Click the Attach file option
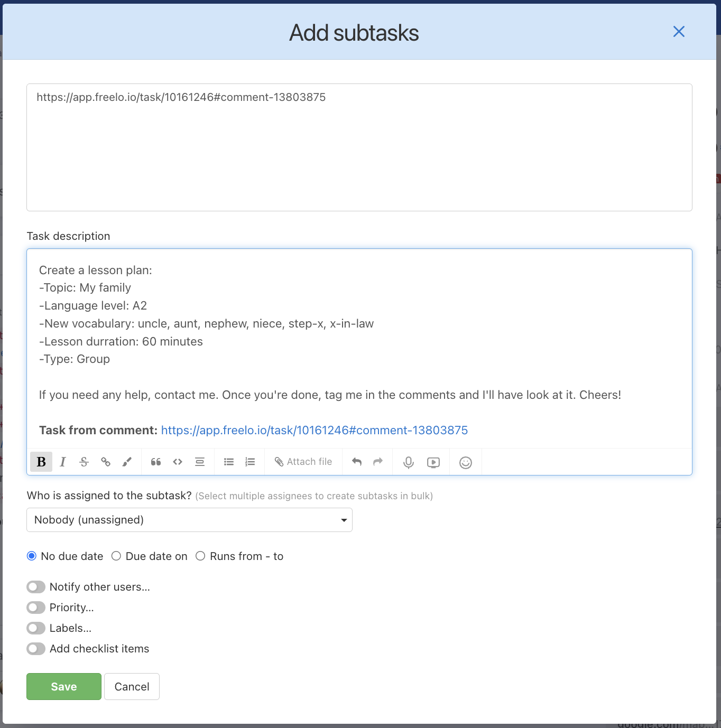This screenshot has width=721, height=728. pyautogui.click(x=303, y=461)
